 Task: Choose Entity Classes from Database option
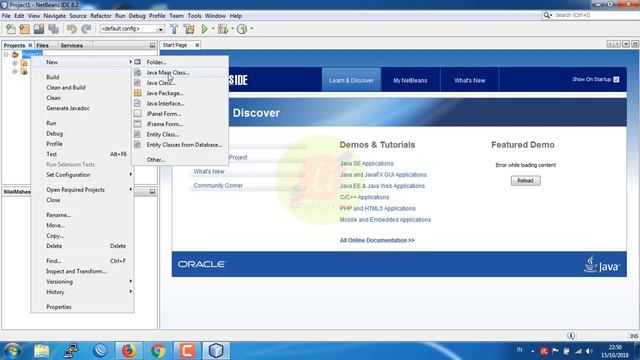[180, 144]
